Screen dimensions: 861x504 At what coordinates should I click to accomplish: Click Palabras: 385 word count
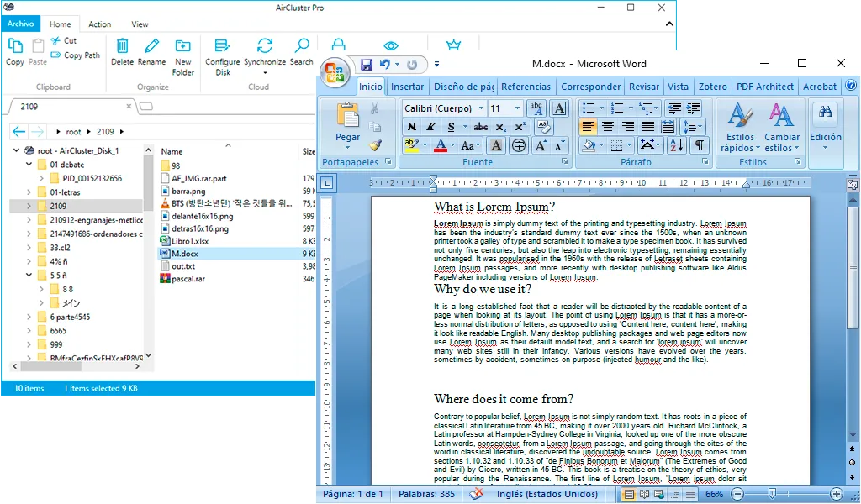pyautogui.click(x=426, y=494)
